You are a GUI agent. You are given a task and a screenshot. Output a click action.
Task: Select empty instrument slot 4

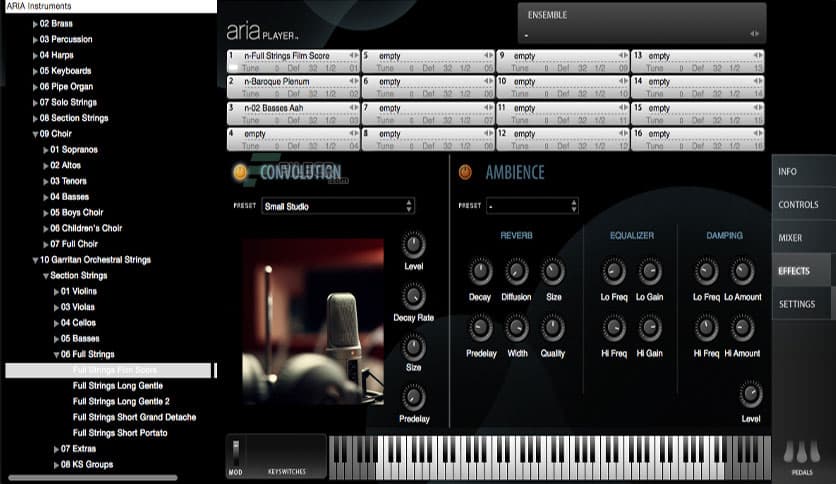293,139
